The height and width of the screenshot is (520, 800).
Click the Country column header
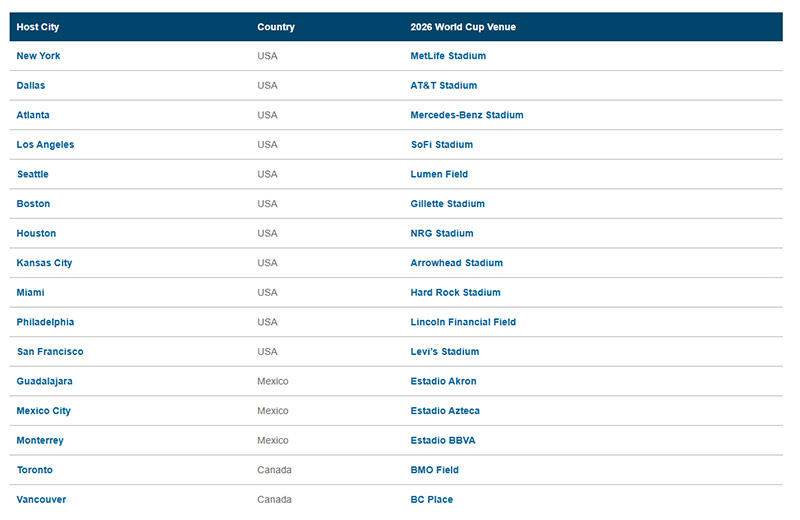(276, 27)
